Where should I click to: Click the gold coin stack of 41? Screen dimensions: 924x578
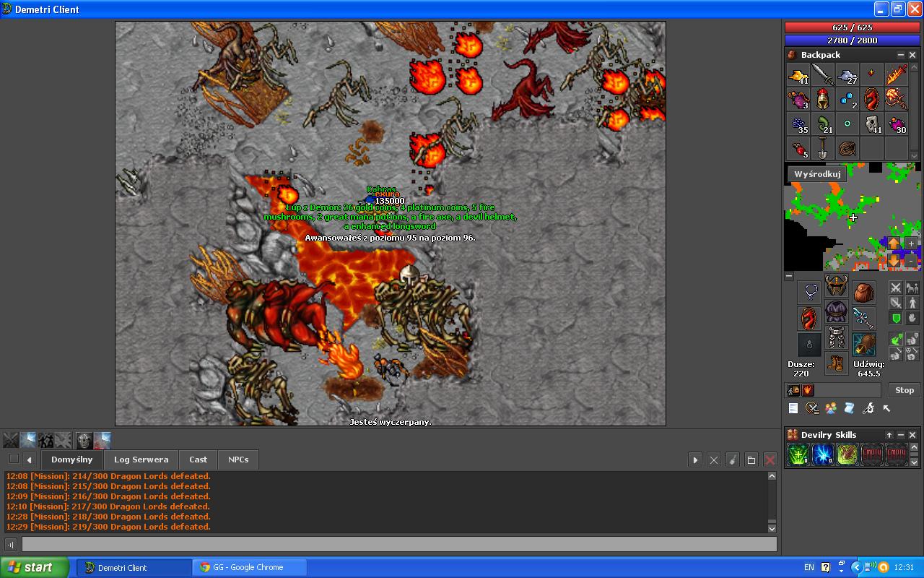[x=798, y=74]
